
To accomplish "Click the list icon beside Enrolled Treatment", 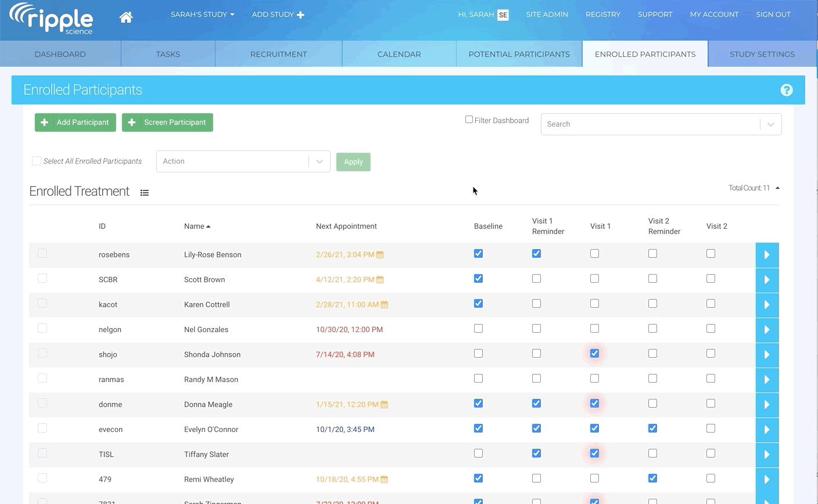I will [x=145, y=193].
